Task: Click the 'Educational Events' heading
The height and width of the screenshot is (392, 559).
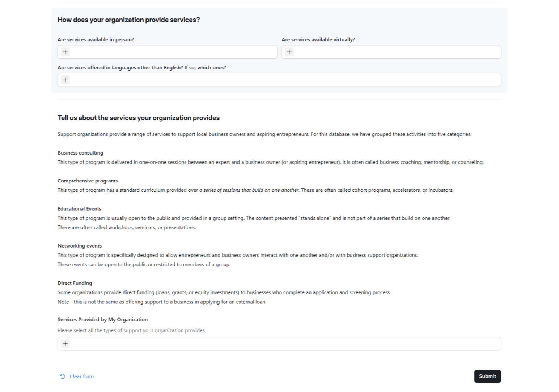Action: [x=79, y=208]
